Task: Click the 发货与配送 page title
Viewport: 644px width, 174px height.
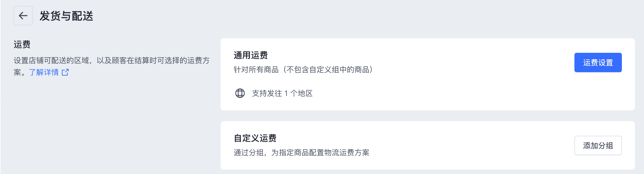Action: coord(66,16)
